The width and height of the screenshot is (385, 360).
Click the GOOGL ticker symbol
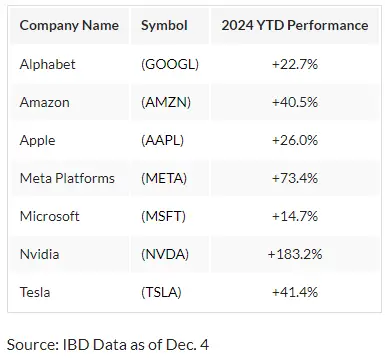click(x=170, y=64)
